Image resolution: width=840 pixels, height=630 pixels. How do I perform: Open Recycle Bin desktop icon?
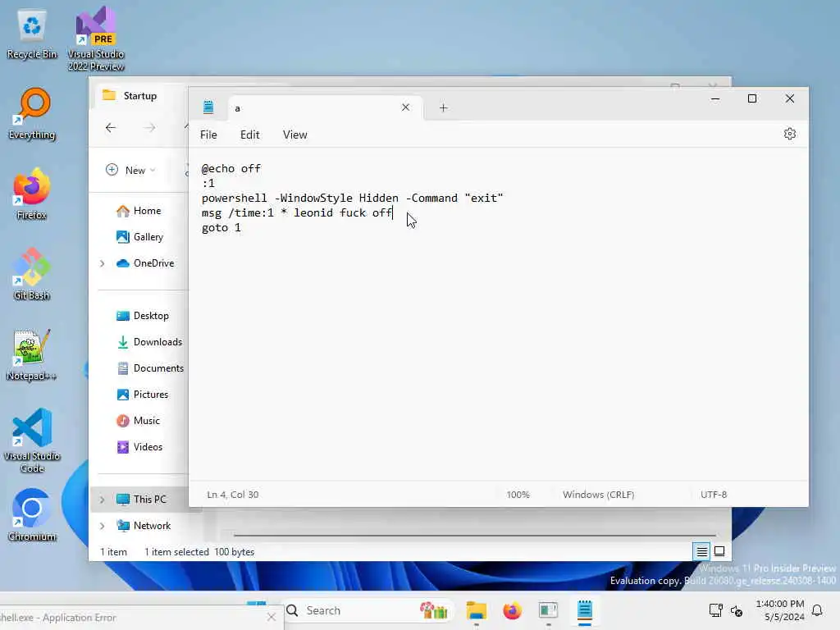click(x=32, y=34)
